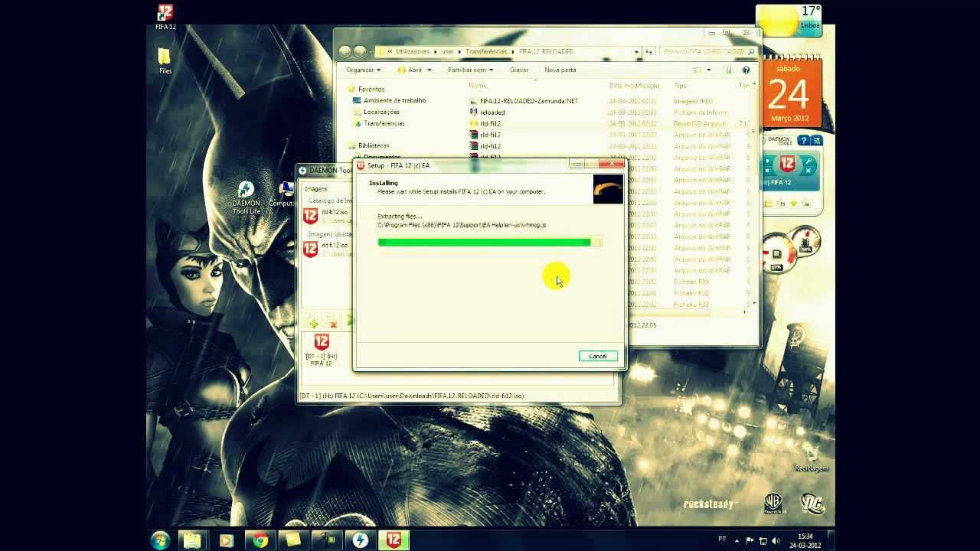The height and width of the screenshot is (551, 980).
Task: Select Ambiente de trabalho in navigation pane
Action: (x=394, y=100)
